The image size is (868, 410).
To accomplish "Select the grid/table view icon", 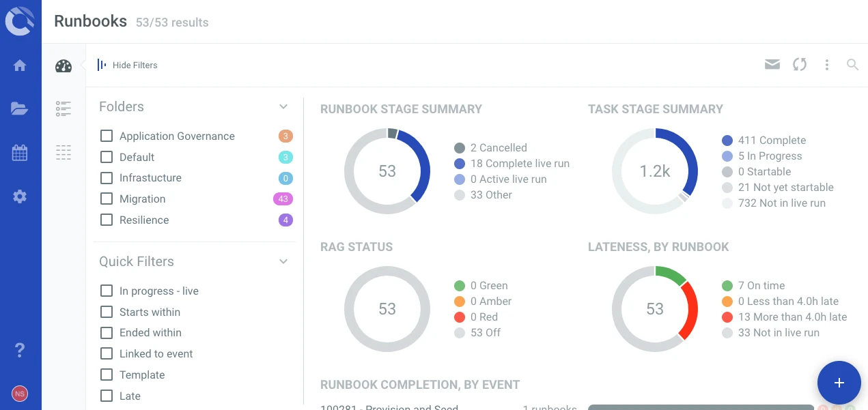I will pos(64,153).
